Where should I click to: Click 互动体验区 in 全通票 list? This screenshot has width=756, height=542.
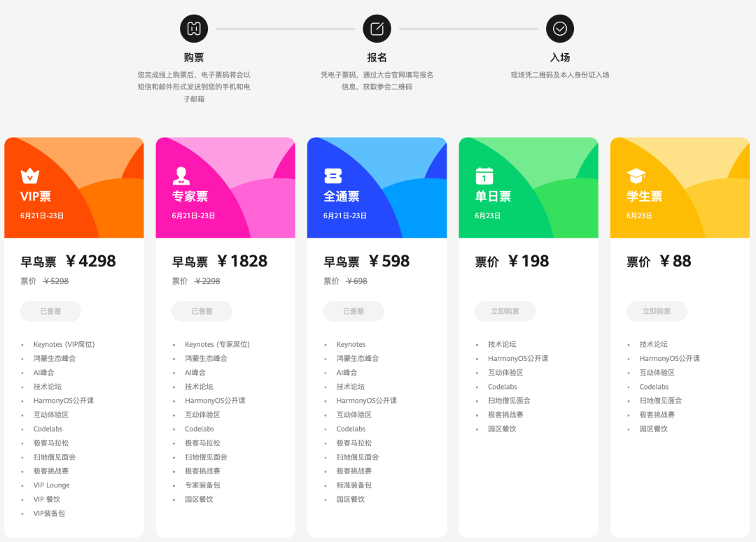coord(354,415)
